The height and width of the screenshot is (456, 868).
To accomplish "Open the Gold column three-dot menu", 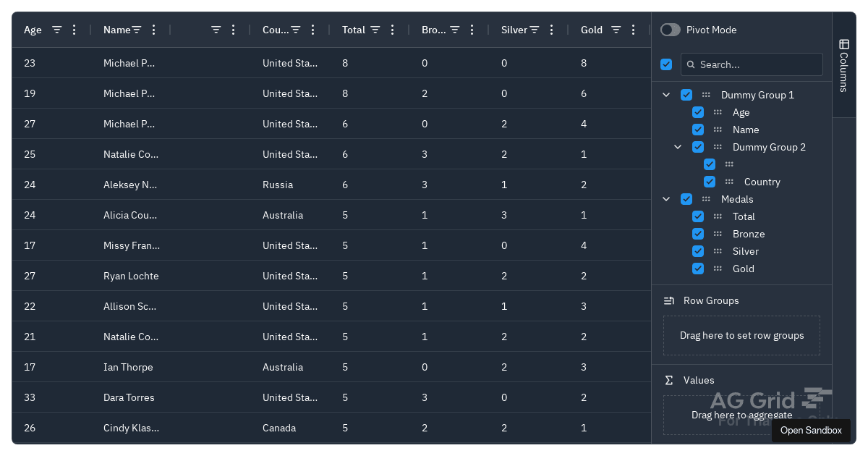I will tap(633, 30).
